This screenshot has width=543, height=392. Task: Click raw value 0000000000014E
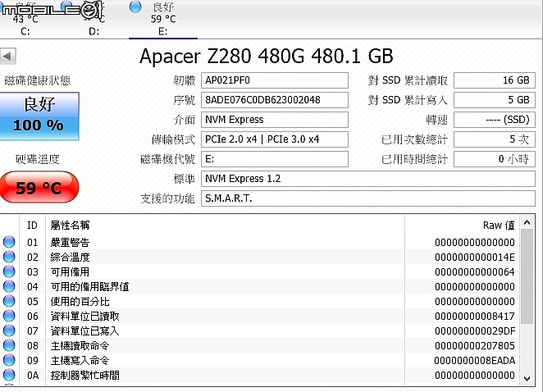(475, 258)
